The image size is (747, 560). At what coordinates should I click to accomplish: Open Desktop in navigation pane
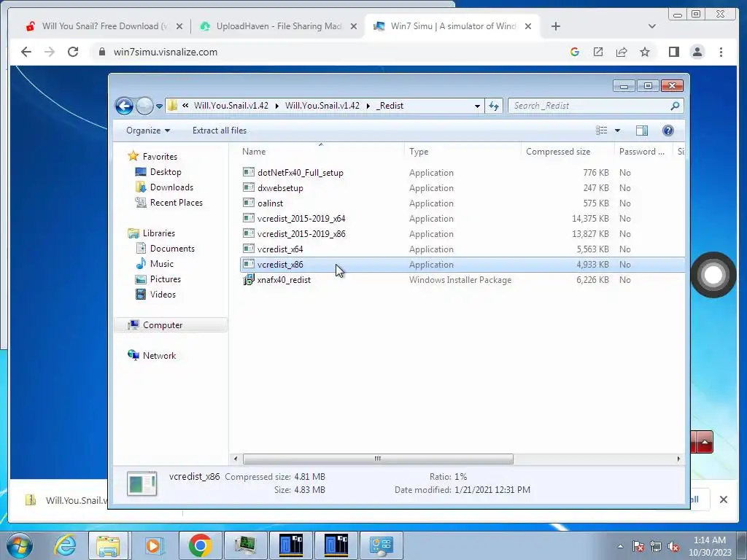166,172
